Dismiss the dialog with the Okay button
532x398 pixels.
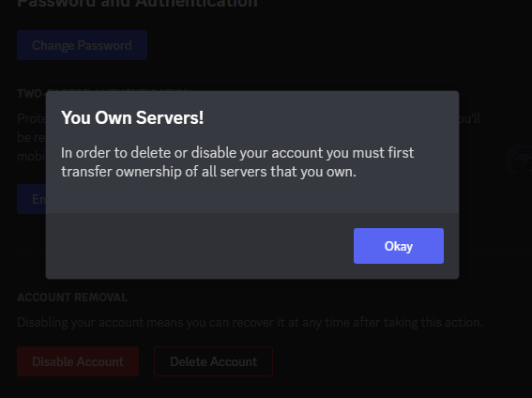coord(399,246)
